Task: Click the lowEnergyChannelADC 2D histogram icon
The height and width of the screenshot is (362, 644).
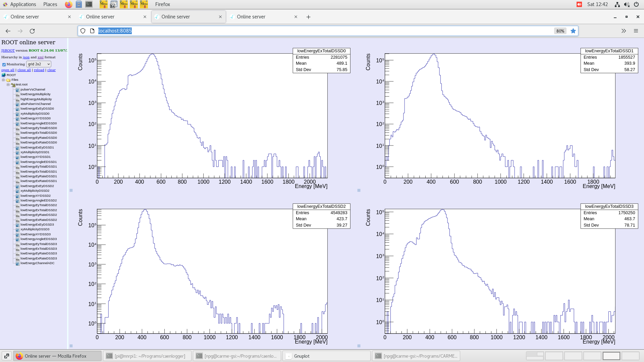Action: tap(18, 263)
